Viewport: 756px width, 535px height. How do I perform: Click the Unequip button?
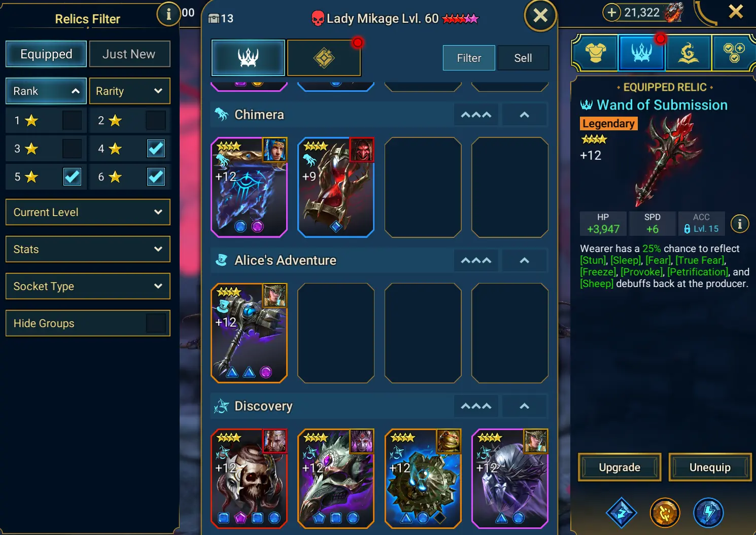click(x=710, y=467)
